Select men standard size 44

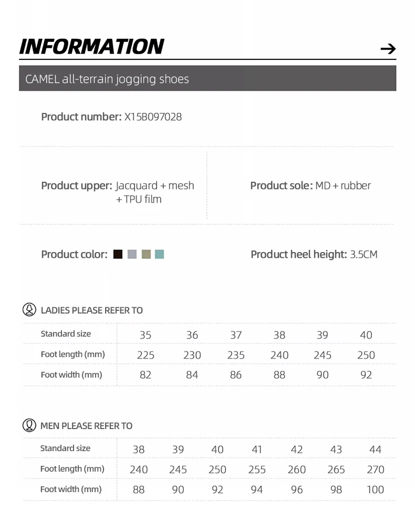coord(375,450)
